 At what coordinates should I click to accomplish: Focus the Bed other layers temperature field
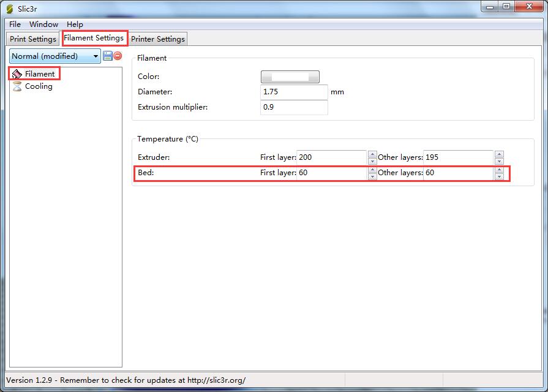click(458, 173)
